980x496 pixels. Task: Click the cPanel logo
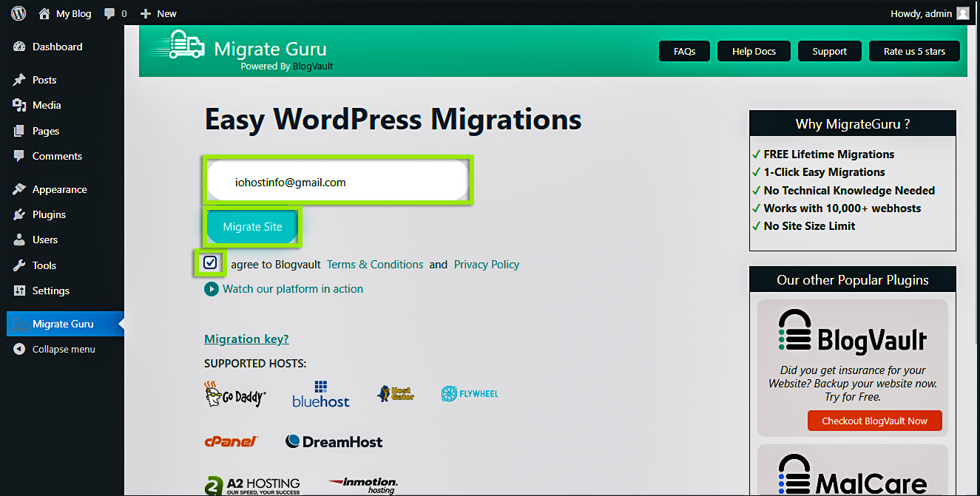[232, 441]
